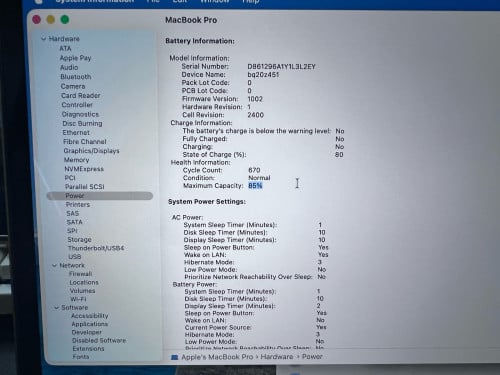Click the device name bq20z451

pyautogui.click(x=263, y=75)
